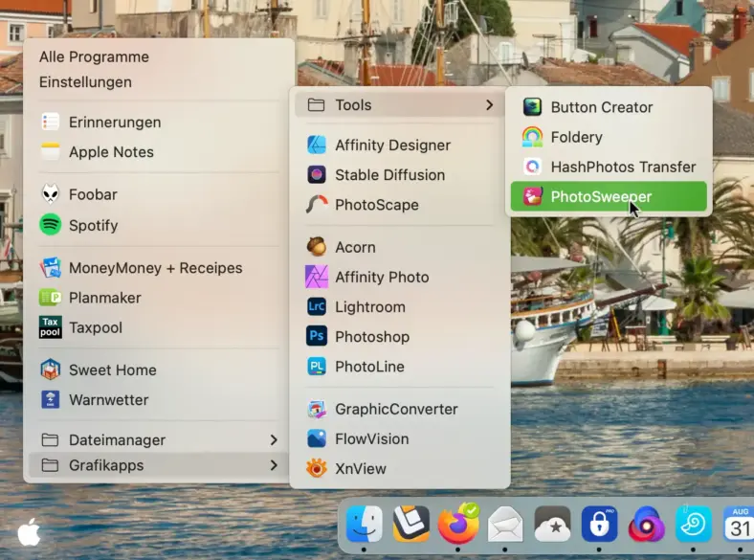Open the MoneyMoney + Receipes icon
Viewport: 754px width, 560px height.
pyautogui.click(x=51, y=268)
